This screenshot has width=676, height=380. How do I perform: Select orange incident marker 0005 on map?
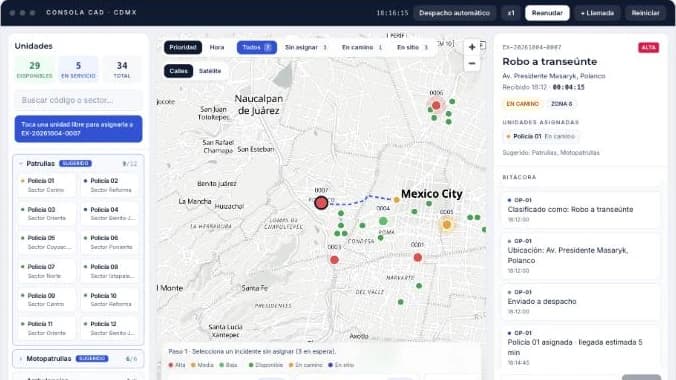click(447, 224)
